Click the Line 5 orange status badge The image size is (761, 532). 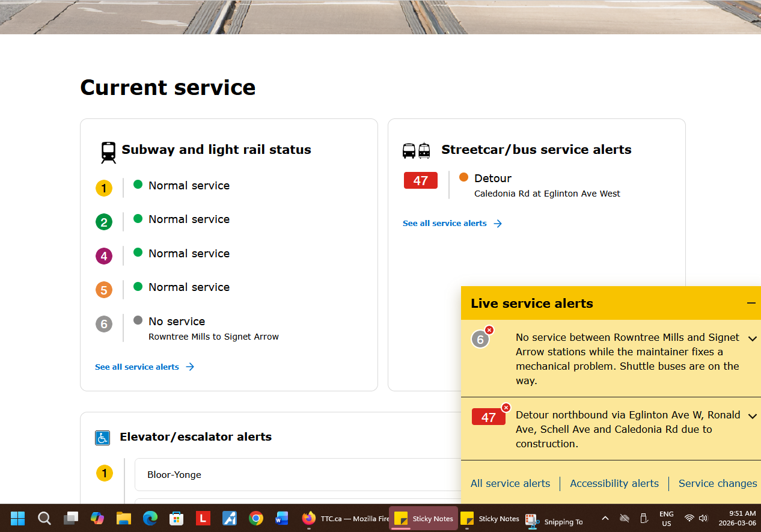tap(104, 290)
